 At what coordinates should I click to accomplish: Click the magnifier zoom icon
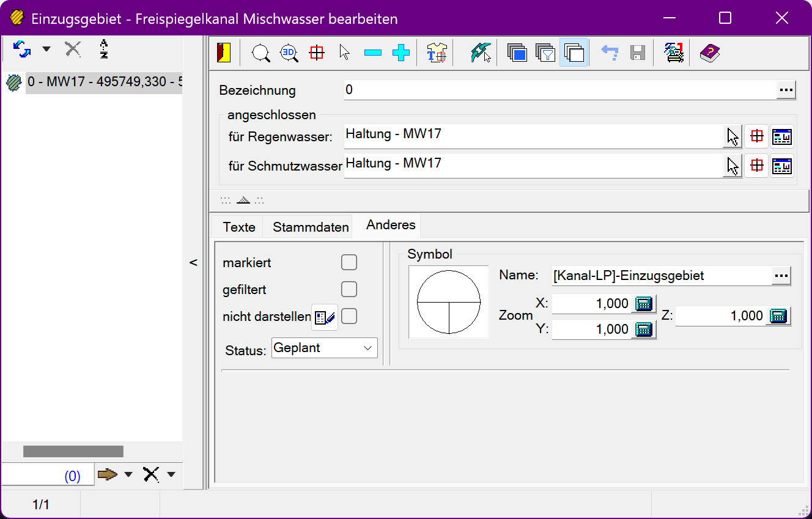click(261, 53)
